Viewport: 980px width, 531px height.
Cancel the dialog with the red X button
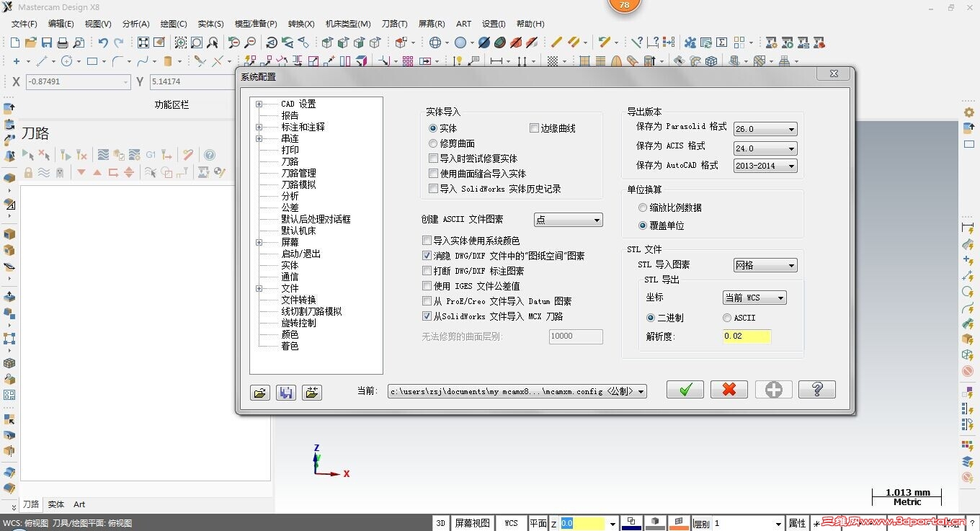pos(729,389)
